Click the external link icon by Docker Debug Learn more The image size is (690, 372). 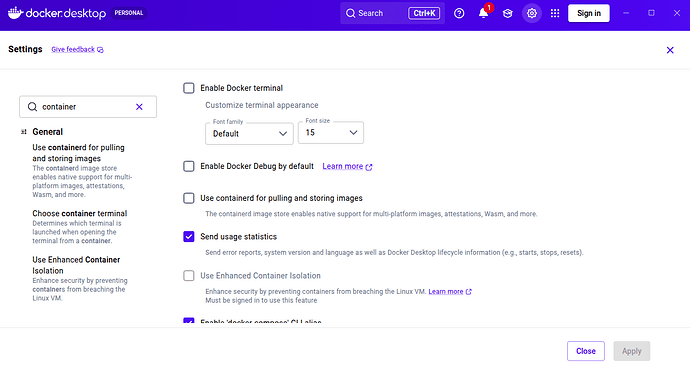(x=369, y=167)
